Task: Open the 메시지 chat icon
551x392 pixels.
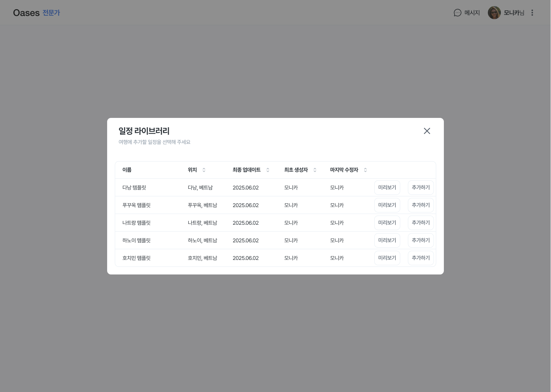Action: [458, 13]
